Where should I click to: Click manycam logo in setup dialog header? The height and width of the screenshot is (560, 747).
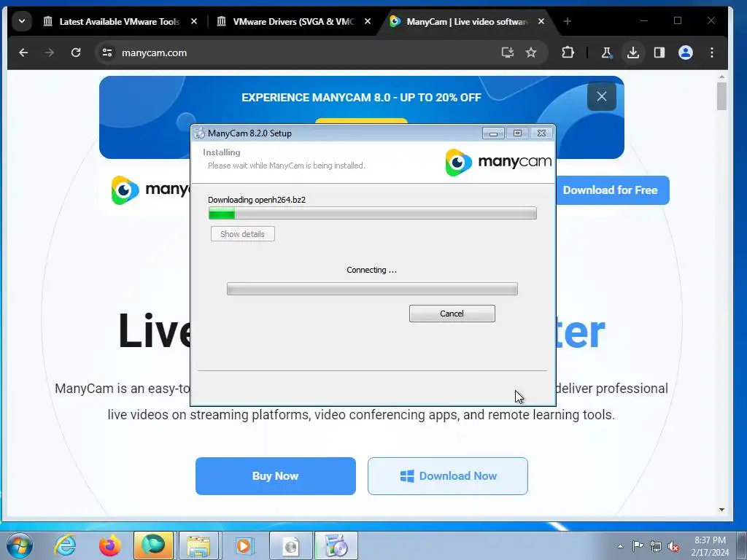pyautogui.click(x=498, y=162)
